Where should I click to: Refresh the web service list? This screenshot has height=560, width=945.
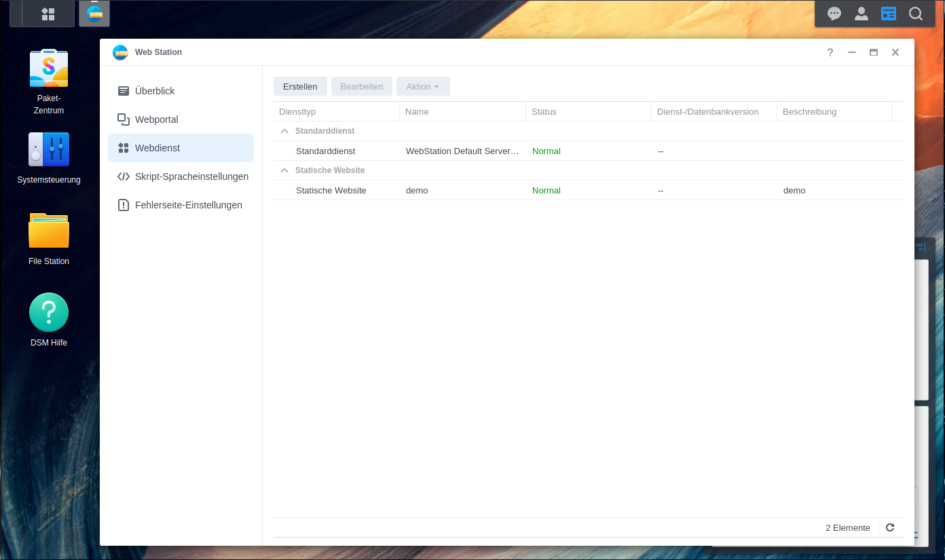tap(890, 527)
